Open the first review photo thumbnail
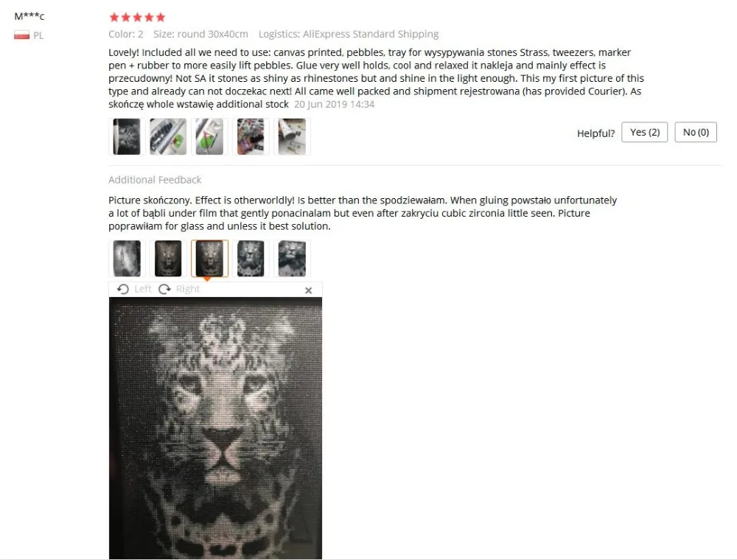737x560 pixels. pos(127,137)
